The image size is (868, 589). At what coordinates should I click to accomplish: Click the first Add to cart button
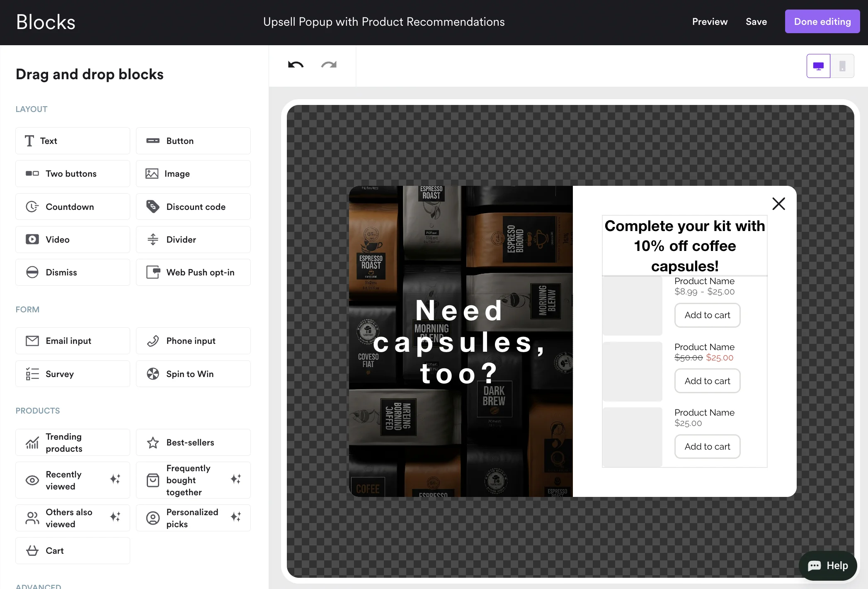coord(707,315)
